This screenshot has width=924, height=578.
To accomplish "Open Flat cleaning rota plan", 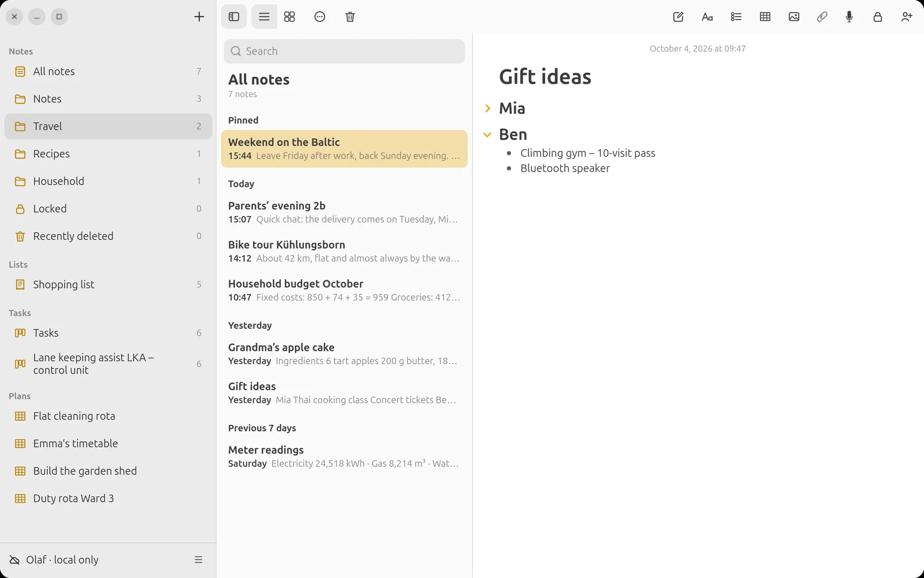I will [108, 416].
